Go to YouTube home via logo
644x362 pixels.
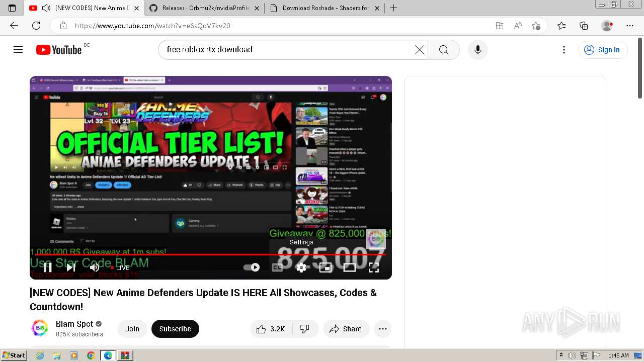59,50
